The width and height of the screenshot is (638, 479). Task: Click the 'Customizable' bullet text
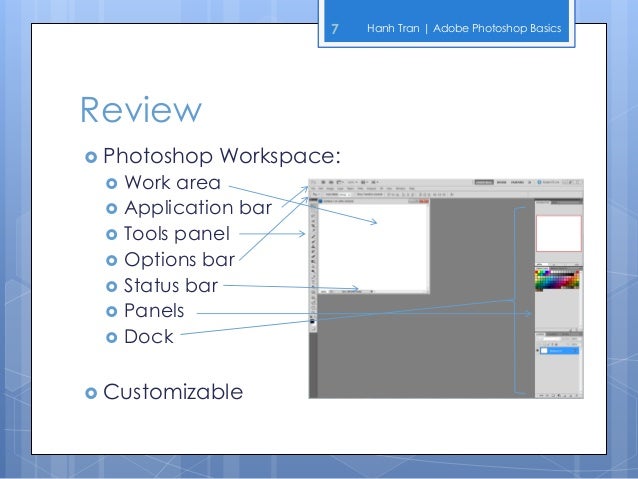coord(173,392)
